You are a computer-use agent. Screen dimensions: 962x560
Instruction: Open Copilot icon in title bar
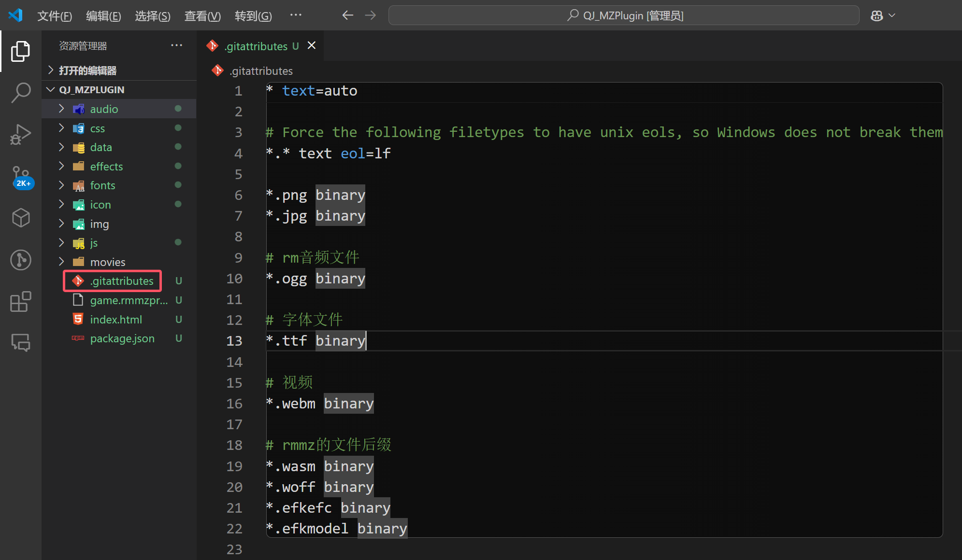(876, 15)
